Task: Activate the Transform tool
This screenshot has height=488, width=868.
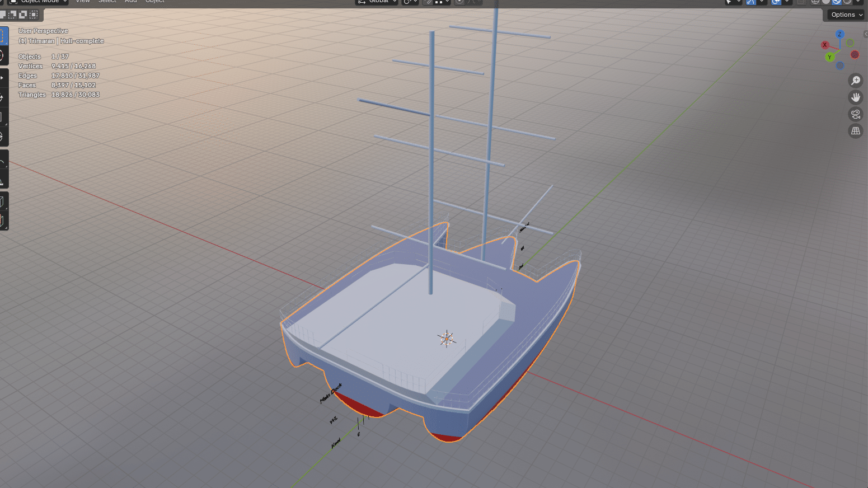Action: coord(2,137)
